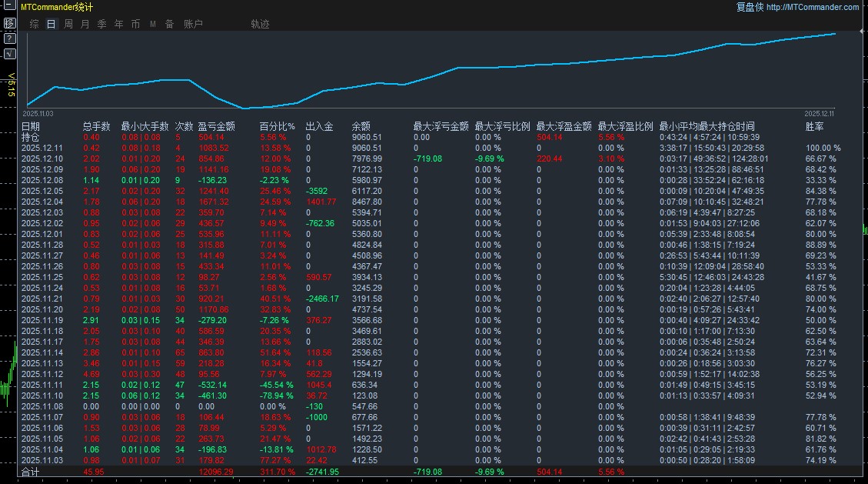
Task: Open the 周 weekly statistics tab
Action: tap(68, 24)
